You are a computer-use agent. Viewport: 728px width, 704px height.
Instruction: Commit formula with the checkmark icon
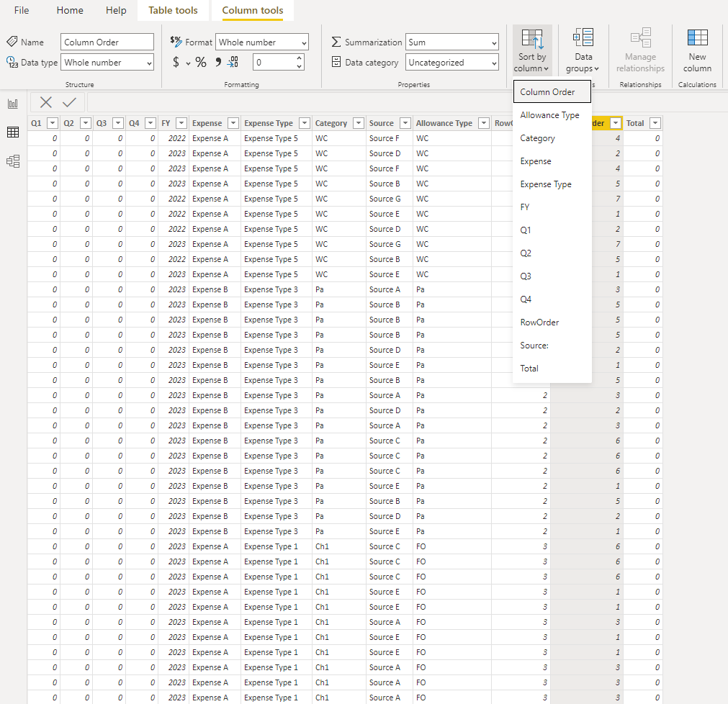(69, 102)
